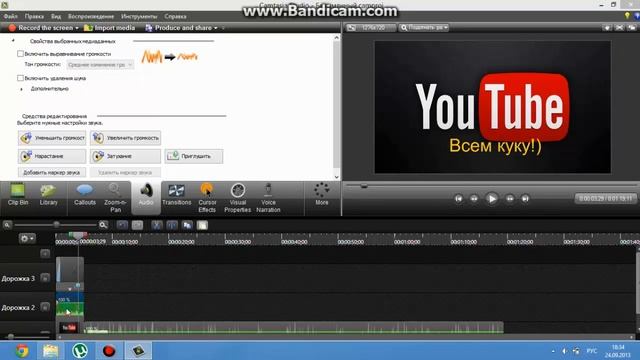Open Produce and share dropdown arrow
The height and width of the screenshot is (360, 640).
[216, 28]
